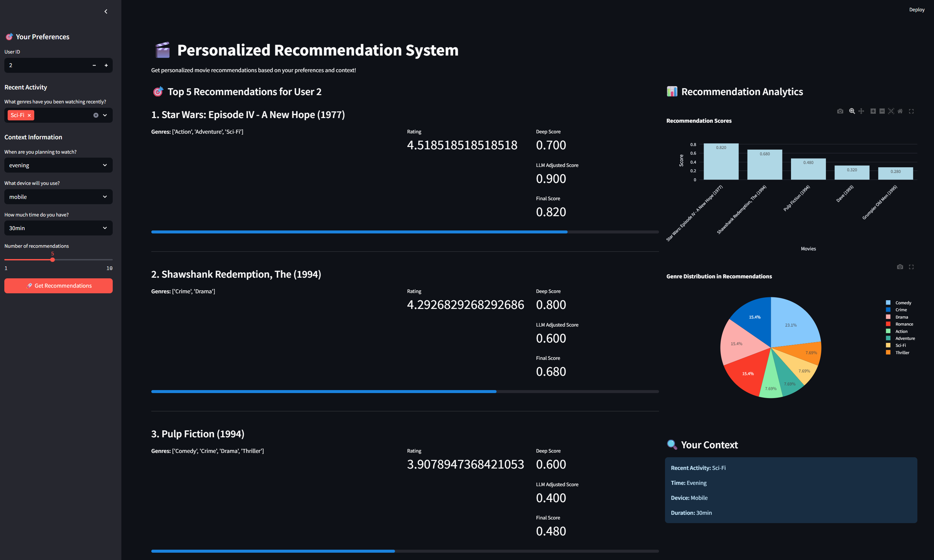The width and height of the screenshot is (934, 560).
Task: Click the Recommendation Analytics heading
Action: [742, 92]
